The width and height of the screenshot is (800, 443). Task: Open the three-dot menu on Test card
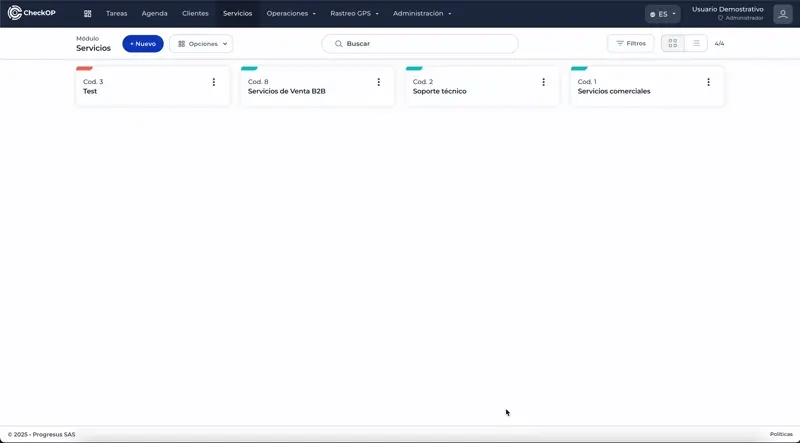pos(214,82)
